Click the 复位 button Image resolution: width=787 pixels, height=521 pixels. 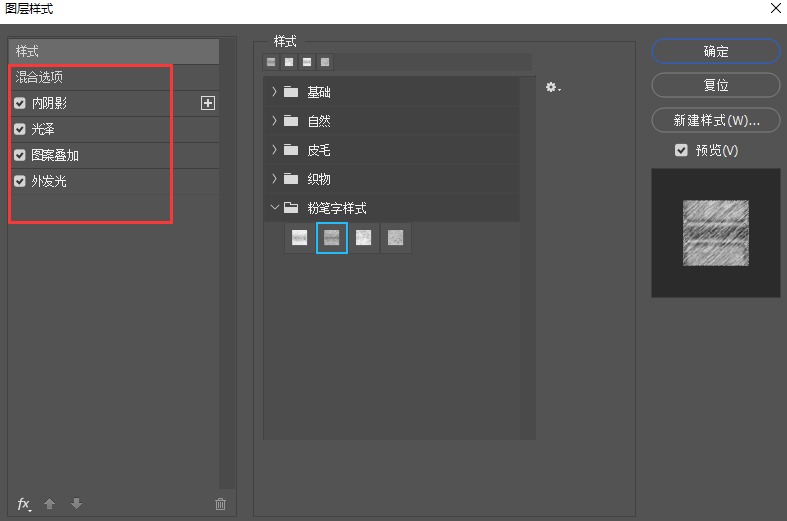[x=716, y=85]
